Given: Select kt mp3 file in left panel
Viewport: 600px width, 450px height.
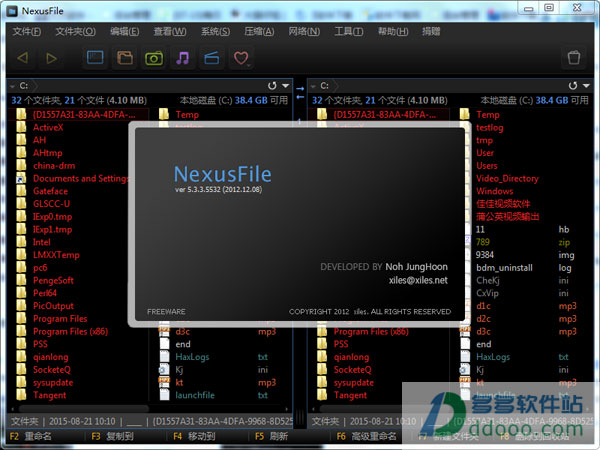Looking at the screenshot, I should [x=179, y=382].
